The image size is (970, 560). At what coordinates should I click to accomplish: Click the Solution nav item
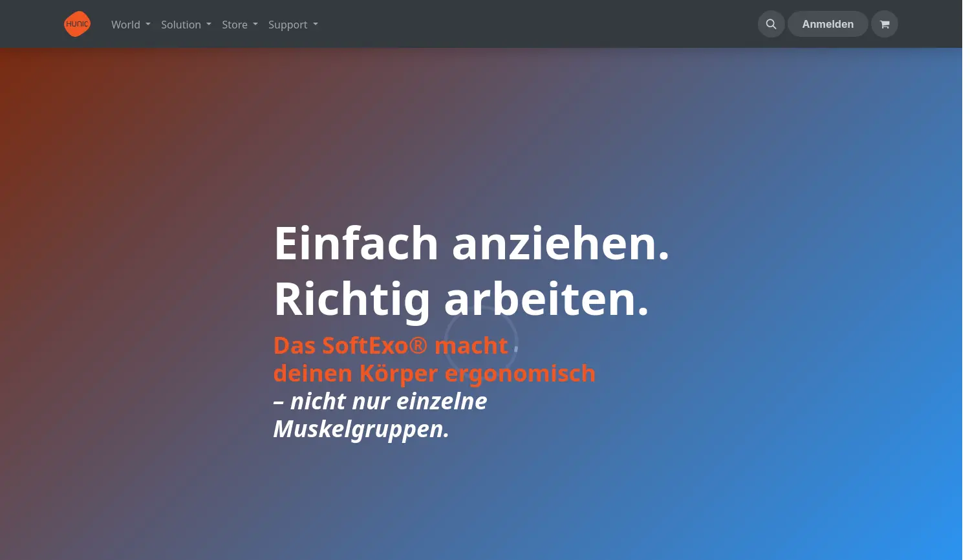[180, 25]
